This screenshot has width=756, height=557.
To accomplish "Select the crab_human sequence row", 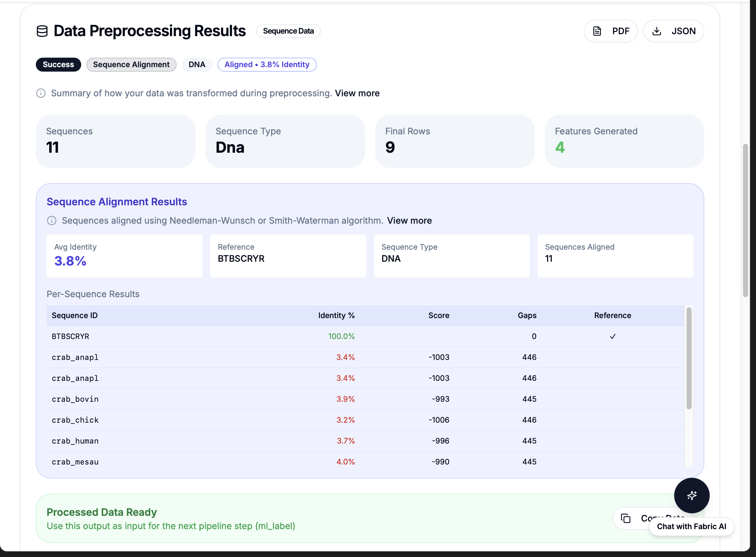I will 365,441.
